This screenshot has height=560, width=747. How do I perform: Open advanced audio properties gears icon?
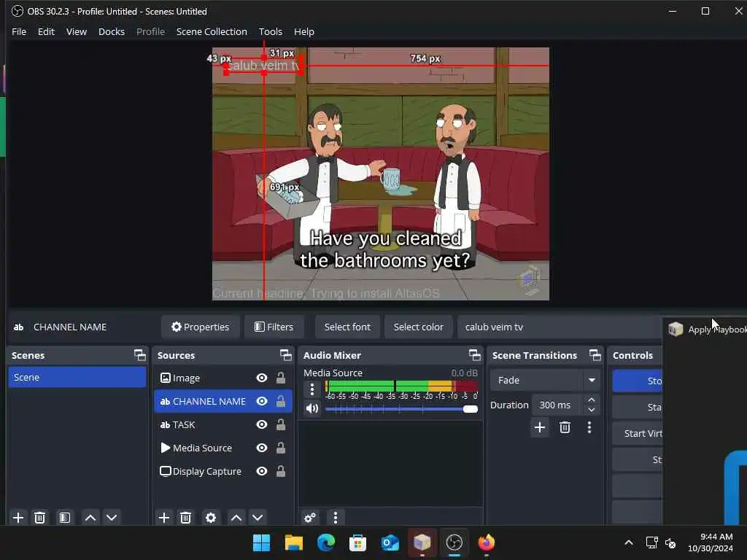pos(310,518)
